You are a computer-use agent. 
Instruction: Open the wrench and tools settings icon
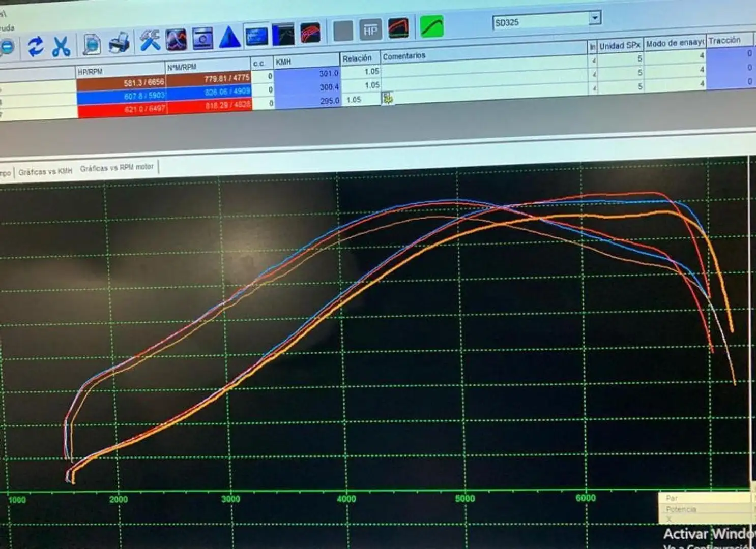point(150,41)
